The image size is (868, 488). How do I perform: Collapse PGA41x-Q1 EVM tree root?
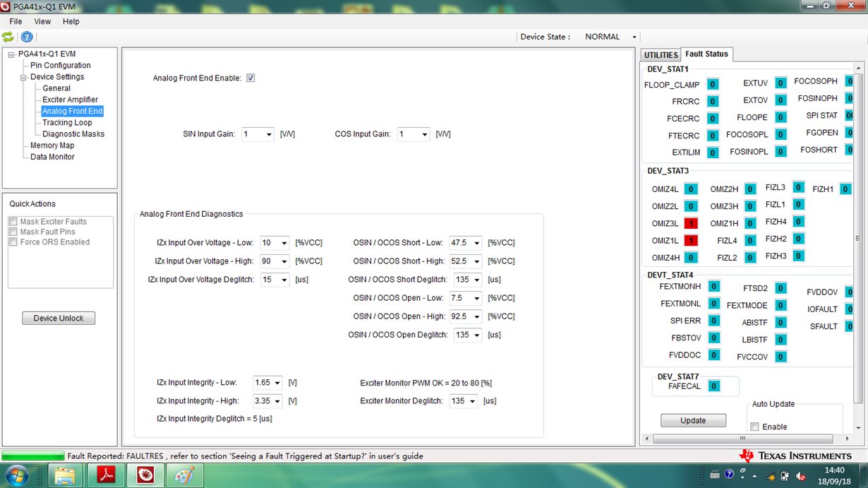pyautogui.click(x=11, y=54)
